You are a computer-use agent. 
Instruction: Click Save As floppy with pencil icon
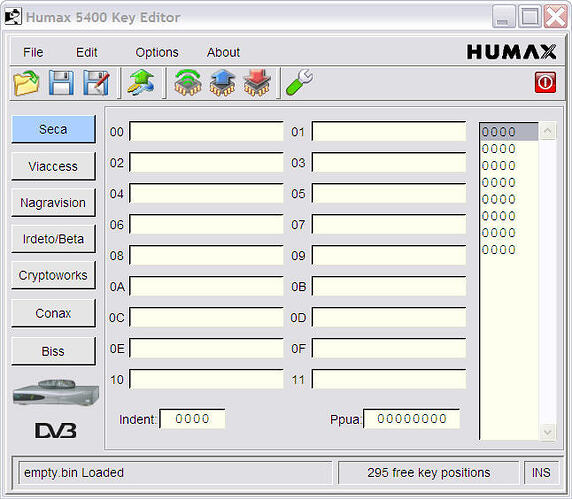tap(96, 83)
